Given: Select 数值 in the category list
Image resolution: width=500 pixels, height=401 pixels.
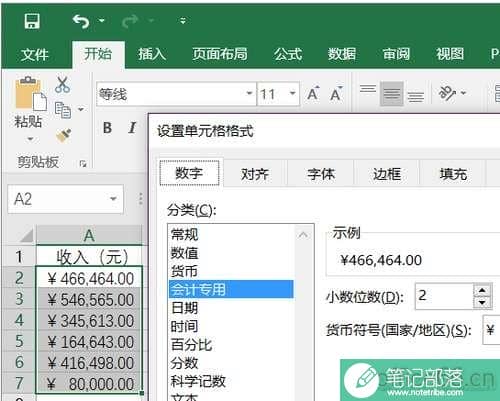Looking at the screenshot, I should pyautogui.click(x=231, y=253).
